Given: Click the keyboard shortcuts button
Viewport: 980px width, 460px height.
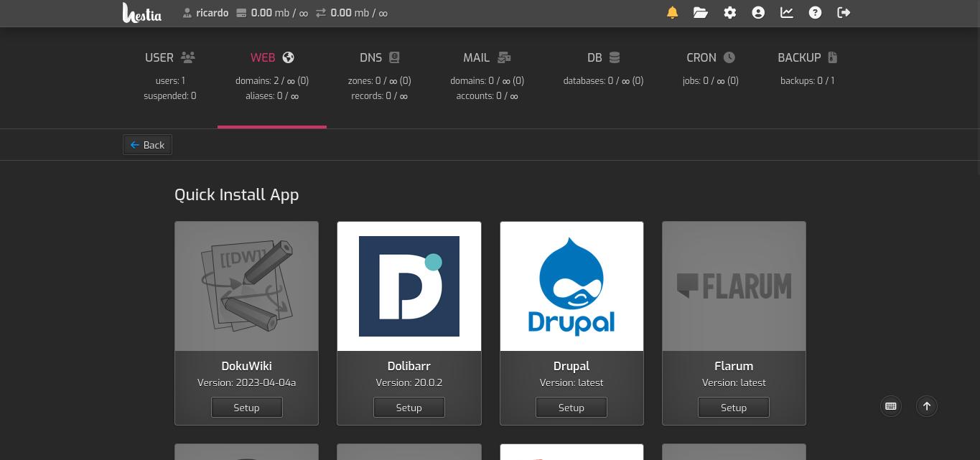Looking at the screenshot, I should click(x=891, y=406).
